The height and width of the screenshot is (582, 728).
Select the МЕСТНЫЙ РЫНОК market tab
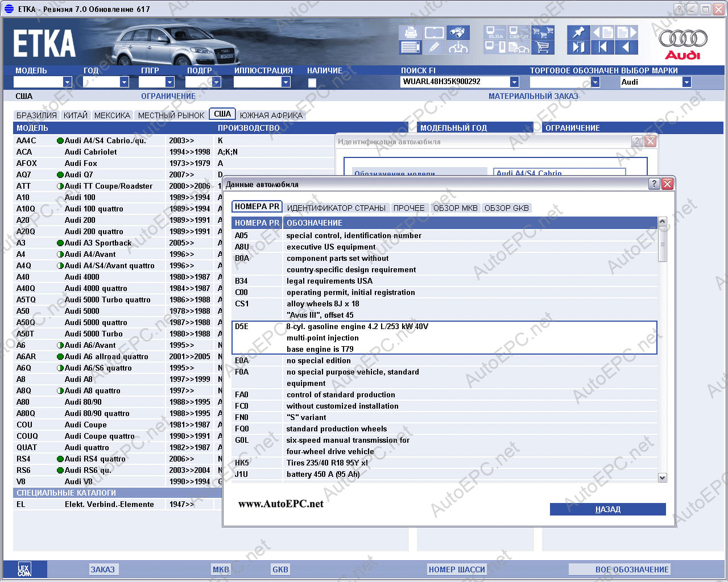[171, 115]
